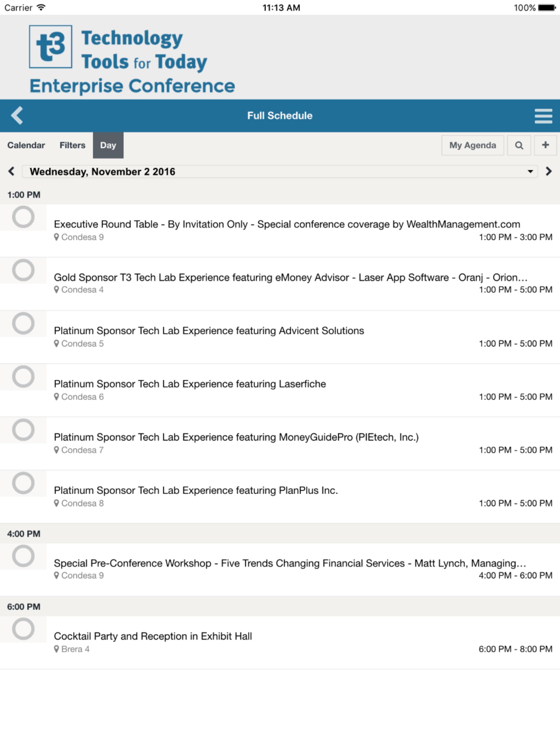Tap the Enterprise Conference heading

132,86
